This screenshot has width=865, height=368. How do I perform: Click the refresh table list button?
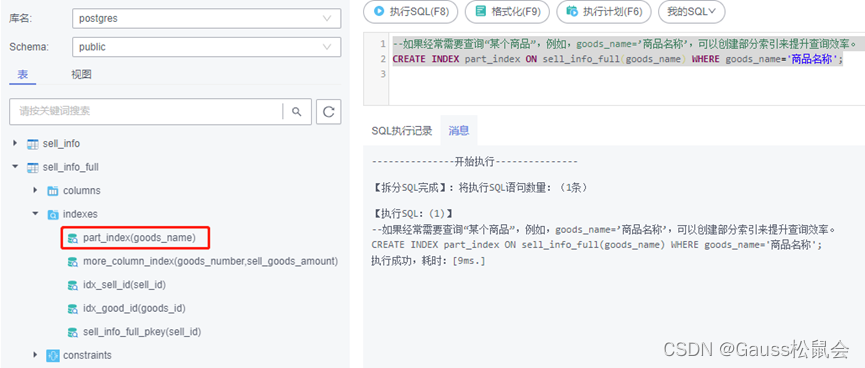pos(329,111)
